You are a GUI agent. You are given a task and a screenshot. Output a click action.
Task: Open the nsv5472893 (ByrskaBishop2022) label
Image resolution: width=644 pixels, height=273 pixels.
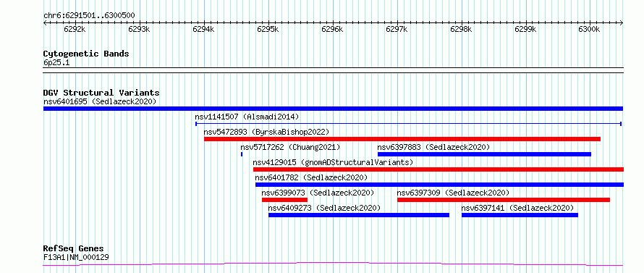[x=266, y=132]
